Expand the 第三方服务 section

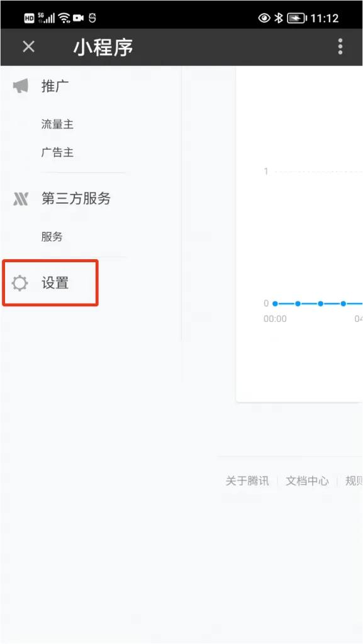[76, 199]
